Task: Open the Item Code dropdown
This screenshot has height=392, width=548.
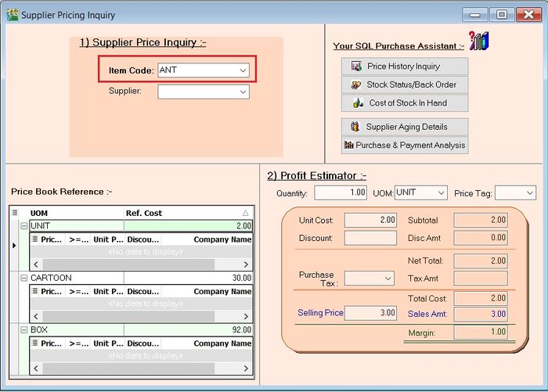Action: [x=243, y=70]
